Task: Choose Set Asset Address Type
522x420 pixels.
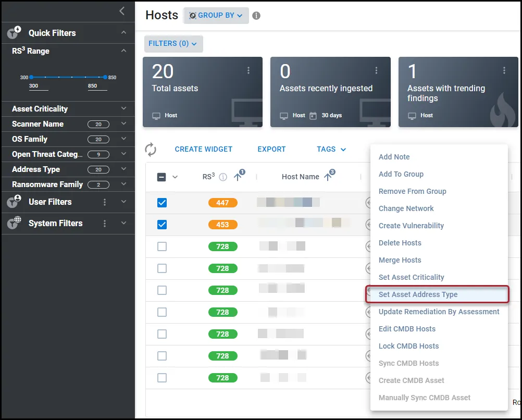Action: pos(439,294)
